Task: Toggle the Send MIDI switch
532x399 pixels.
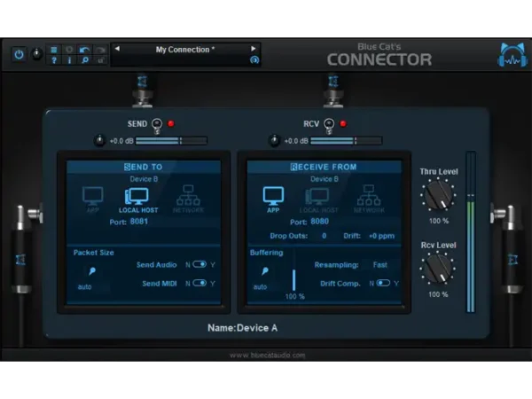Action: (199, 283)
